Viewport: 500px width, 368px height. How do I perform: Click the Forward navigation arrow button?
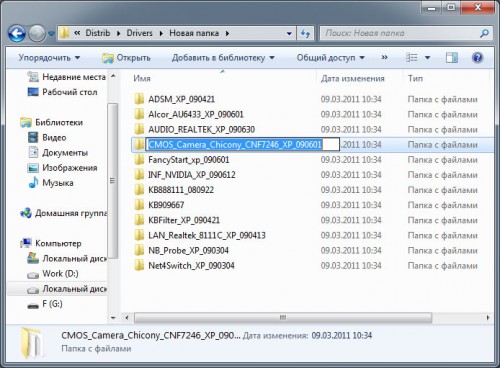37,33
